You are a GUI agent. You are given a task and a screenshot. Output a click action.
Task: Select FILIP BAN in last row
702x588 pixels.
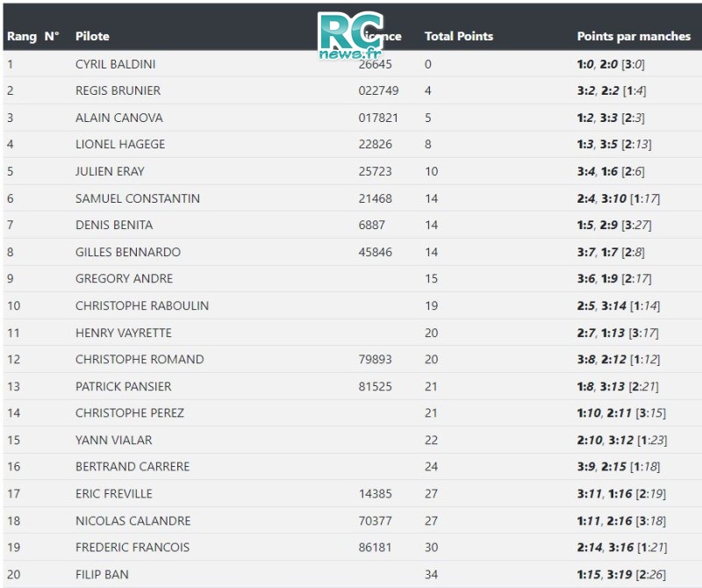pos(102,575)
